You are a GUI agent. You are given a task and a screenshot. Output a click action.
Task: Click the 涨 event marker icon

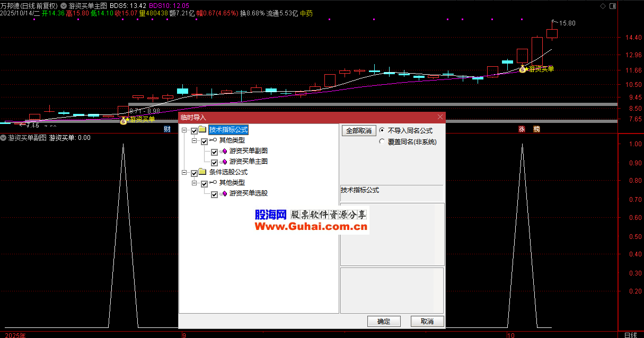(522, 129)
